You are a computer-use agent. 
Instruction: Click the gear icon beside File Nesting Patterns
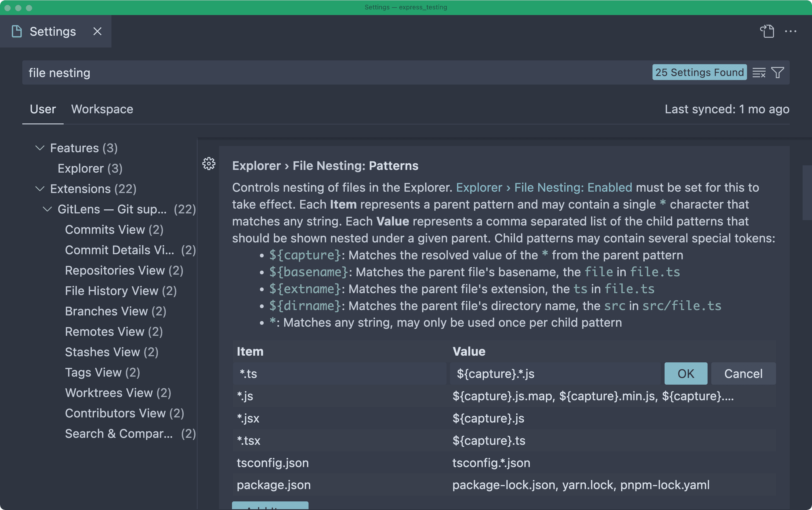click(x=209, y=164)
